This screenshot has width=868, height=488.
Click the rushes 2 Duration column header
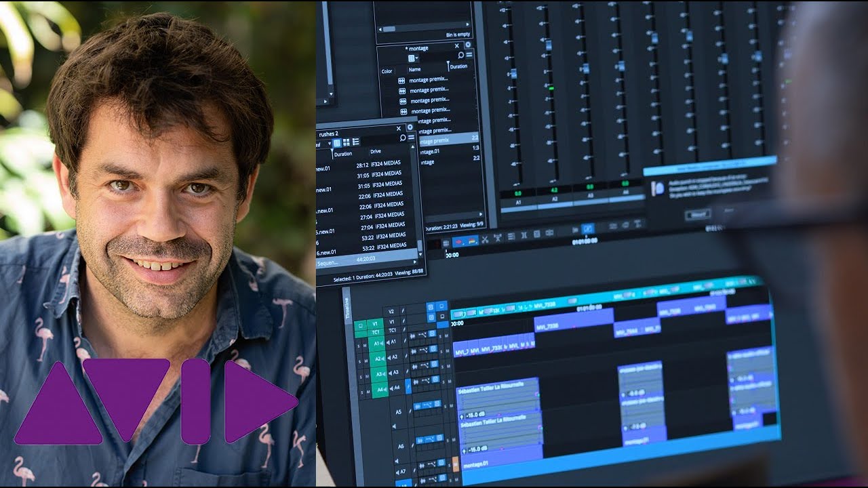point(344,154)
